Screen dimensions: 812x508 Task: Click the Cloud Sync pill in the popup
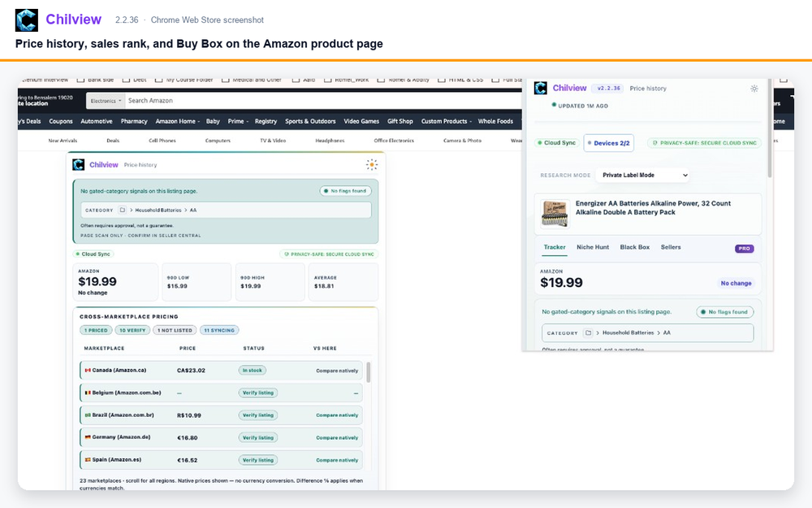[556, 143]
